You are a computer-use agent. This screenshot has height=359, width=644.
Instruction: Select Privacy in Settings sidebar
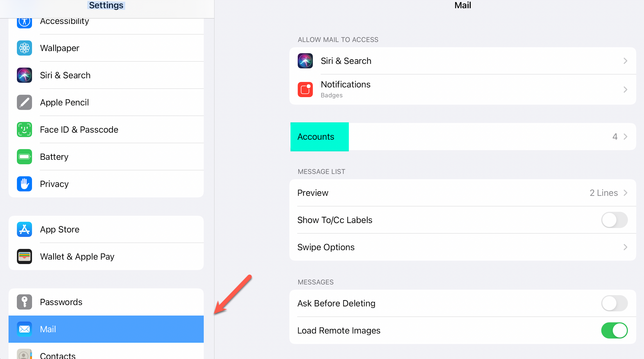pyautogui.click(x=106, y=184)
